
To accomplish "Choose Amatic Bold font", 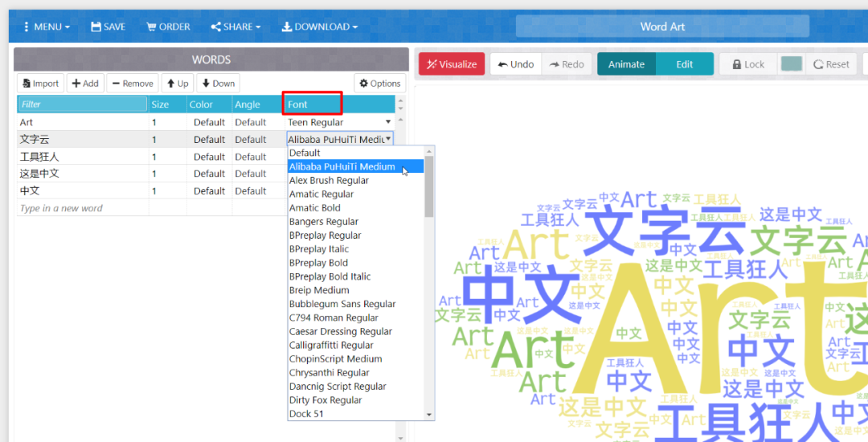I will [x=356, y=208].
